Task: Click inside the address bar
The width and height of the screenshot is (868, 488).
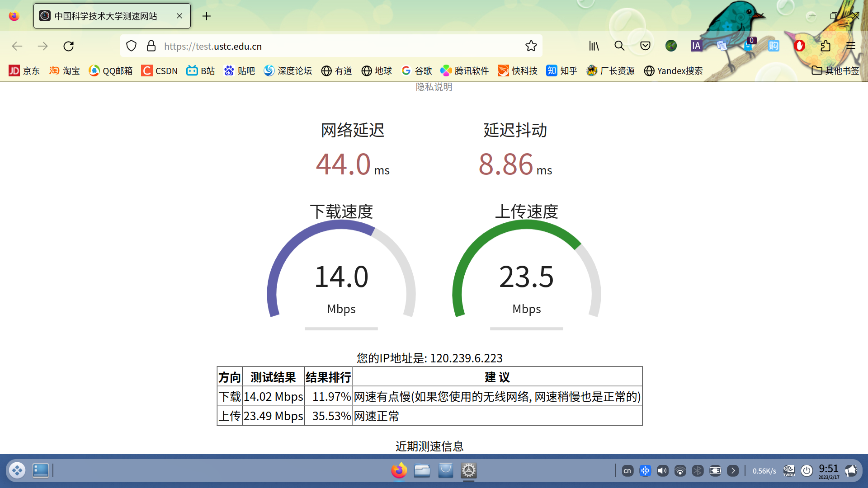Action: point(316,46)
